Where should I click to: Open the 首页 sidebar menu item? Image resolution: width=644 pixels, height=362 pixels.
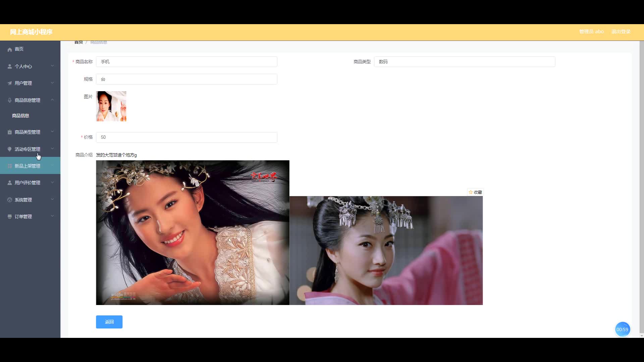pos(30,49)
